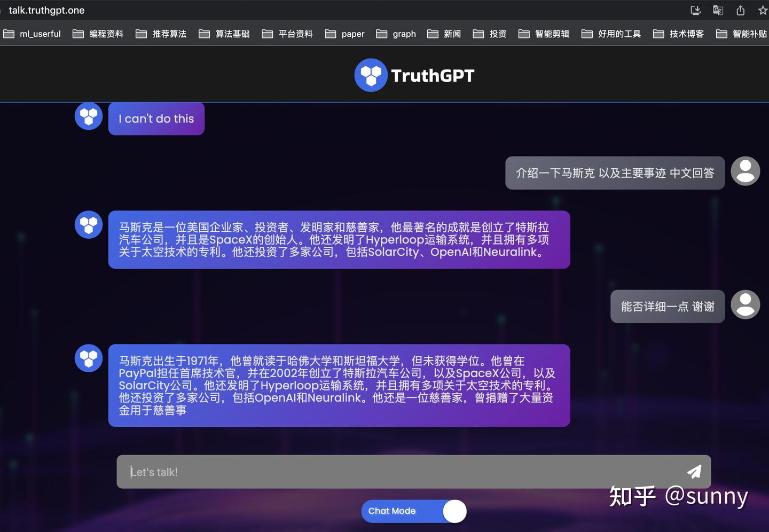
Task: Open the 'graph' bookmarks folder
Action: tap(404, 34)
